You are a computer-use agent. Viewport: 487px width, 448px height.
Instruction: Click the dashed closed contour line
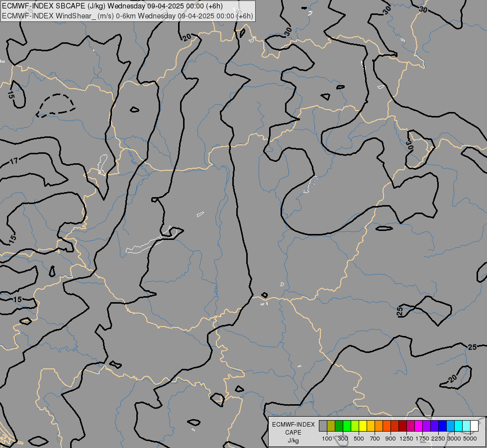coord(55,105)
